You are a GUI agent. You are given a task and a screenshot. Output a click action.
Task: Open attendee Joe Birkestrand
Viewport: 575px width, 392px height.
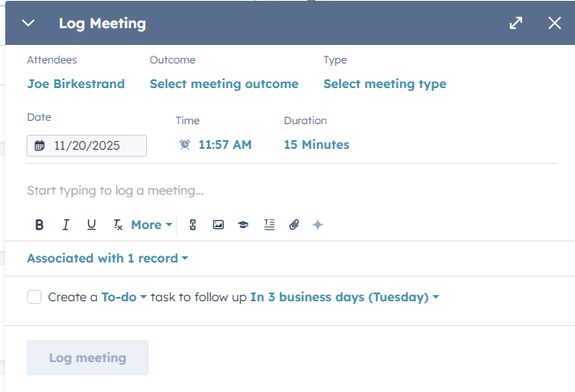coord(76,84)
